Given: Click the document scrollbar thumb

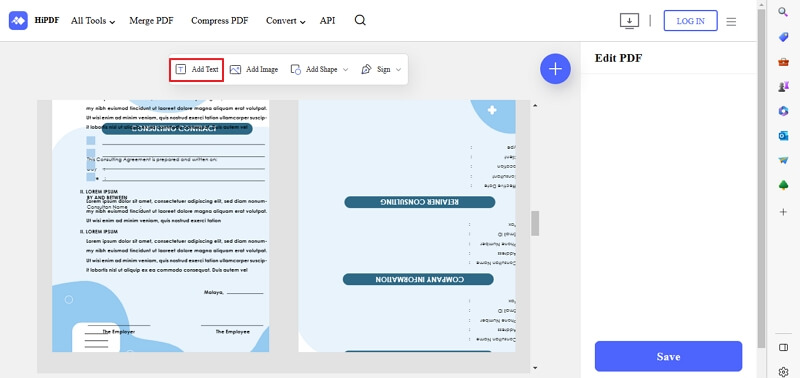Looking at the screenshot, I should point(535,223).
